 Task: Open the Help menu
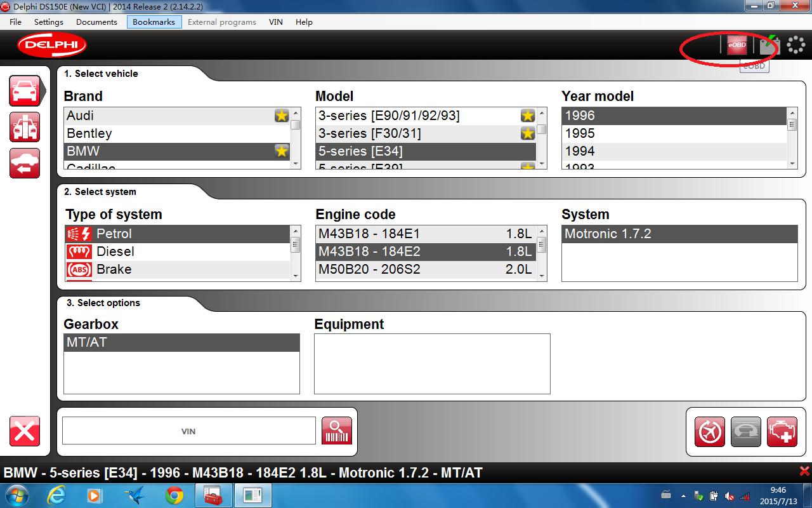coord(304,22)
